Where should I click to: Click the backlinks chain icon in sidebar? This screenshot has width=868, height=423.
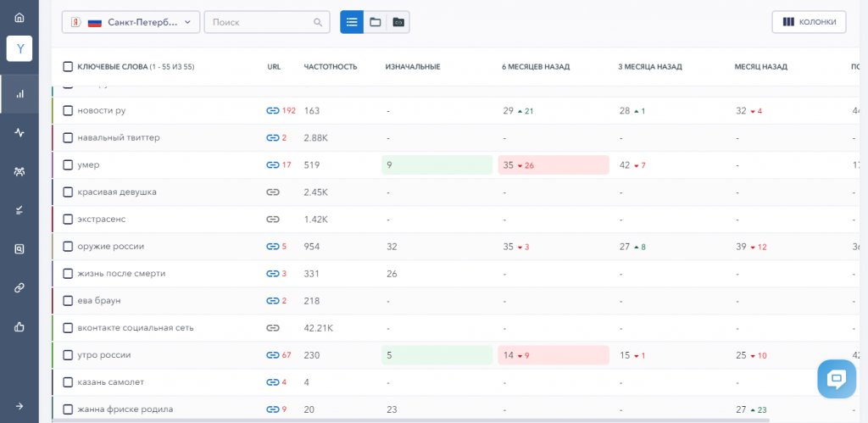pos(19,287)
